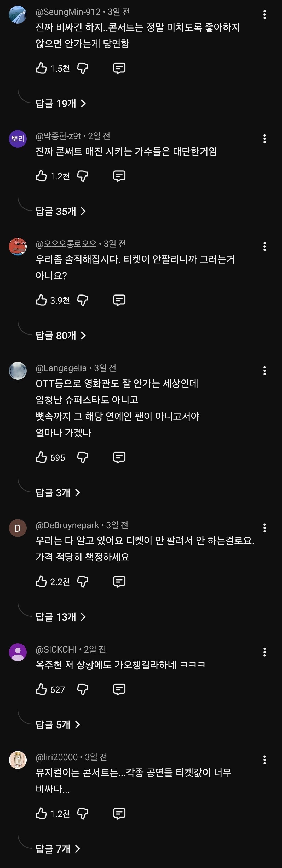Dislike the comment by @Langagelia
Screen dimensions: 282x868
tap(83, 457)
